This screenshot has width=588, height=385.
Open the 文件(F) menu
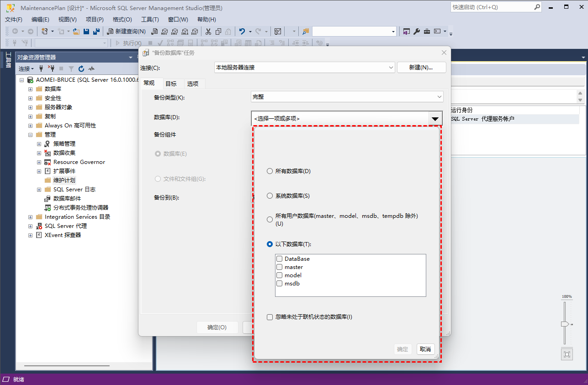pyautogui.click(x=14, y=20)
